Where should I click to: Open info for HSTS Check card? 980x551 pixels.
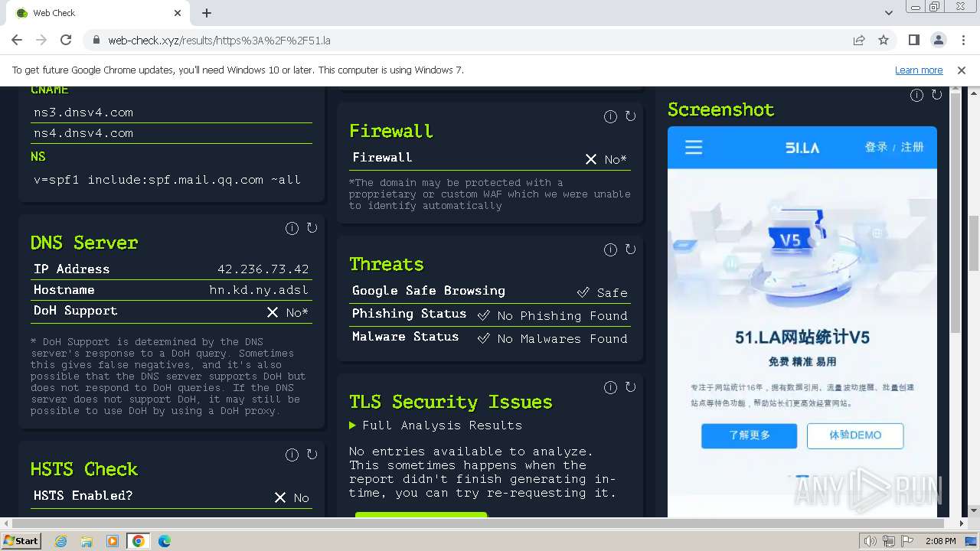[292, 455]
